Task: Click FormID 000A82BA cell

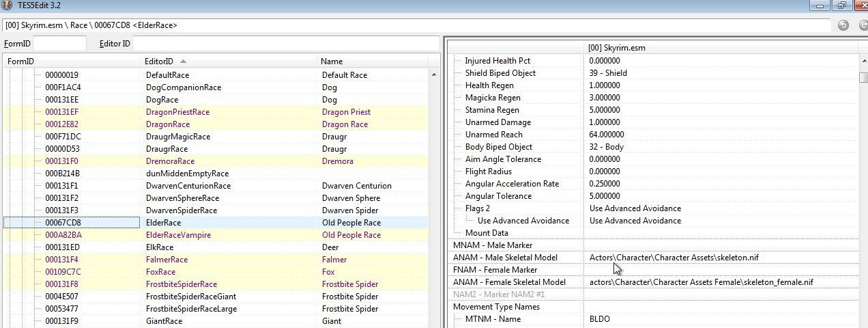Action: click(63, 235)
